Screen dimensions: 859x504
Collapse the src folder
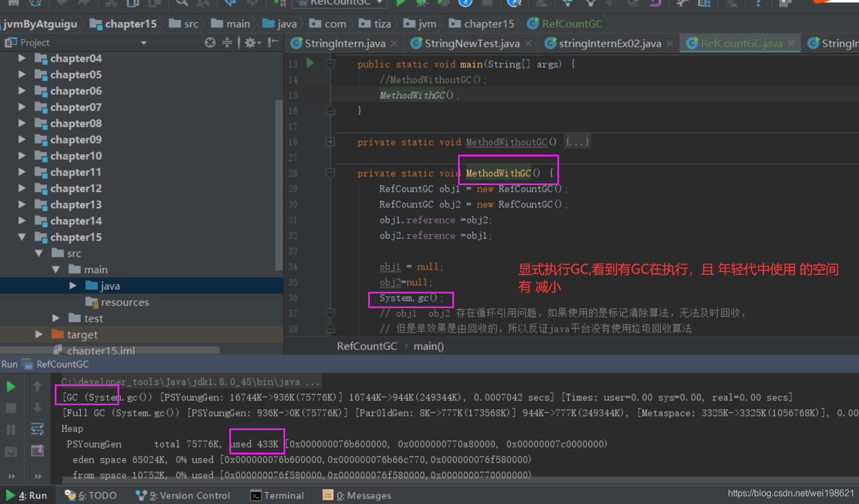[x=38, y=253]
